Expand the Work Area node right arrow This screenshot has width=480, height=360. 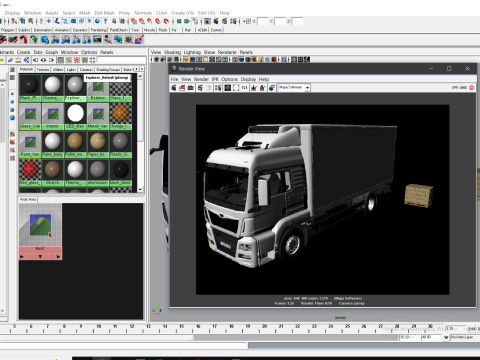point(58,257)
